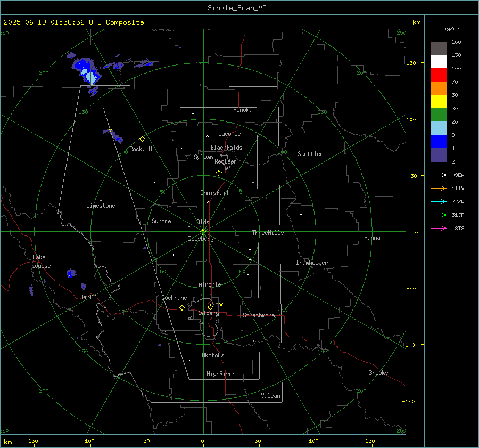Click the small blue echo east of Lake Louise
Viewport: 479px width, 448px height.
(x=71, y=273)
